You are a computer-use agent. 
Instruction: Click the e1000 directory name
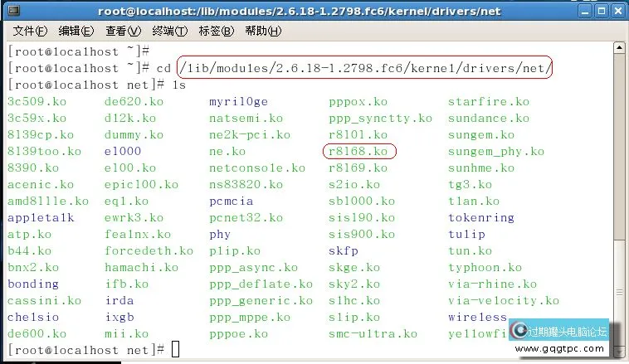[x=123, y=152]
